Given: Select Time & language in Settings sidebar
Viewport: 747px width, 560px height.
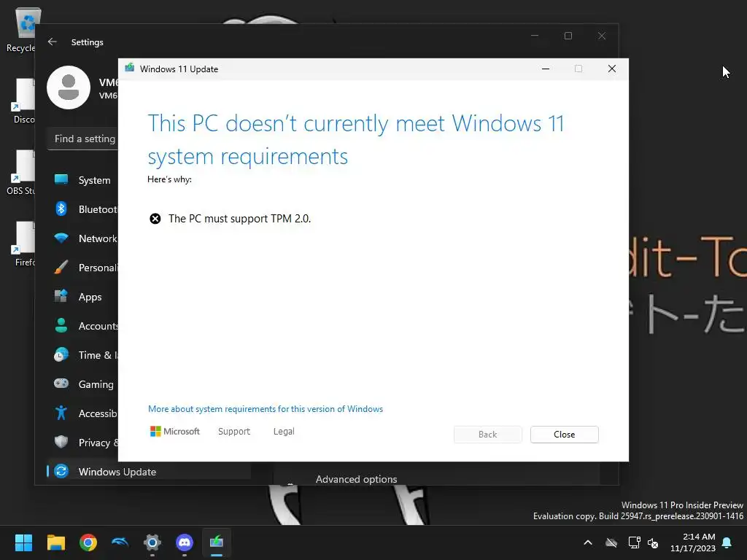Looking at the screenshot, I should tap(83, 355).
